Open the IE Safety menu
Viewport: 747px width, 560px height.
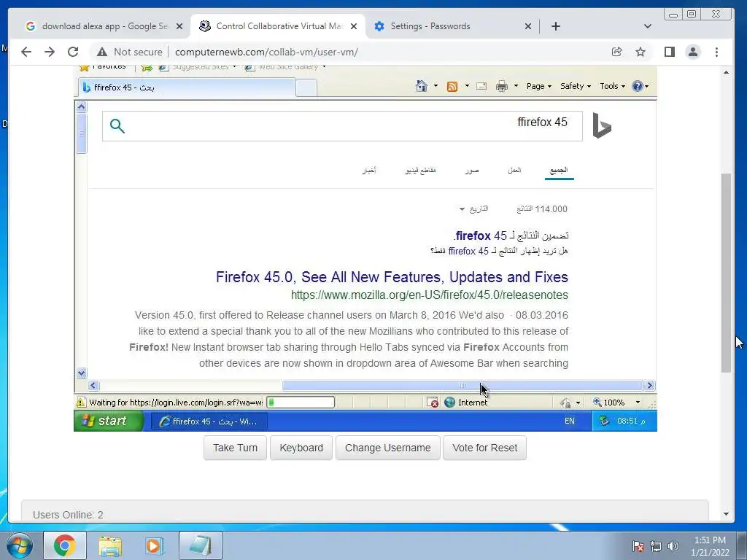coord(576,86)
